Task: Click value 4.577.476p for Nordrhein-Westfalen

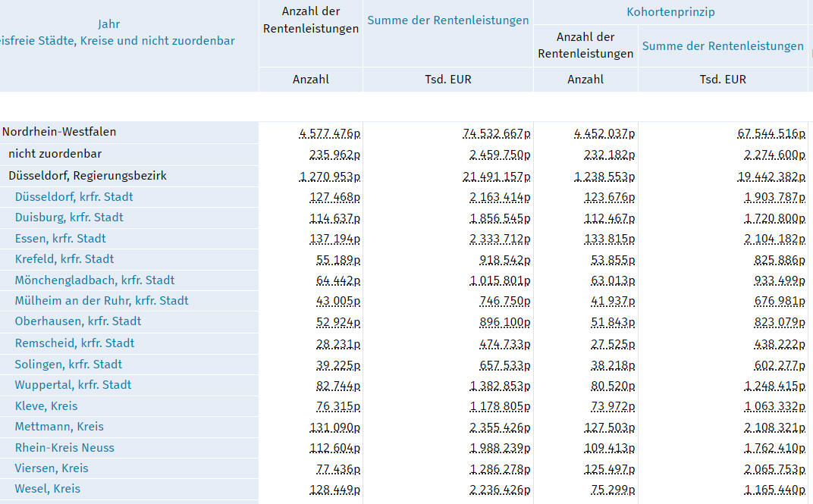Action: [x=330, y=133]
